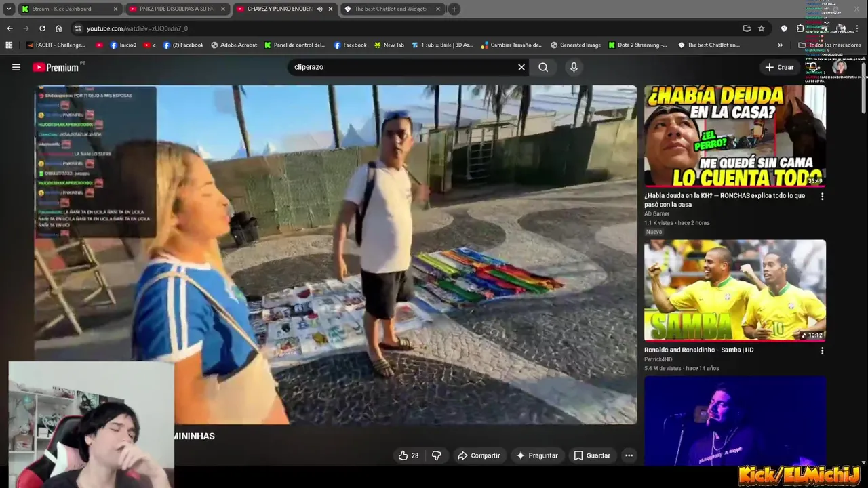Clear the search box with X

point(521,67)
